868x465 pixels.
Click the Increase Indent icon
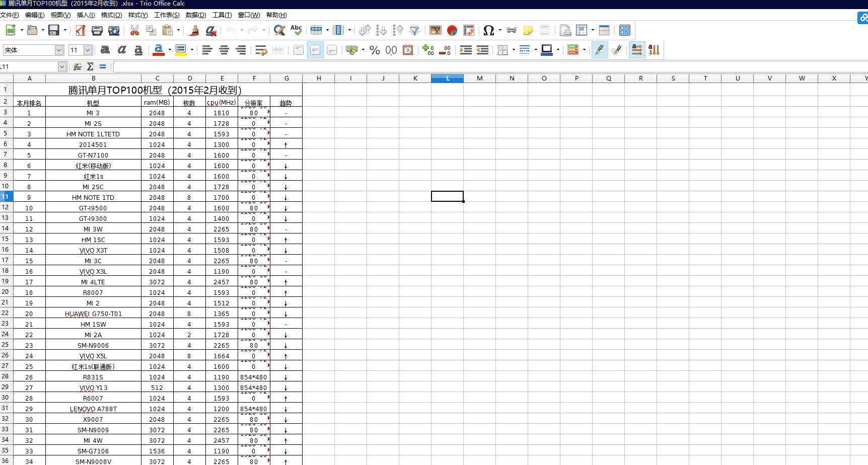466,50
